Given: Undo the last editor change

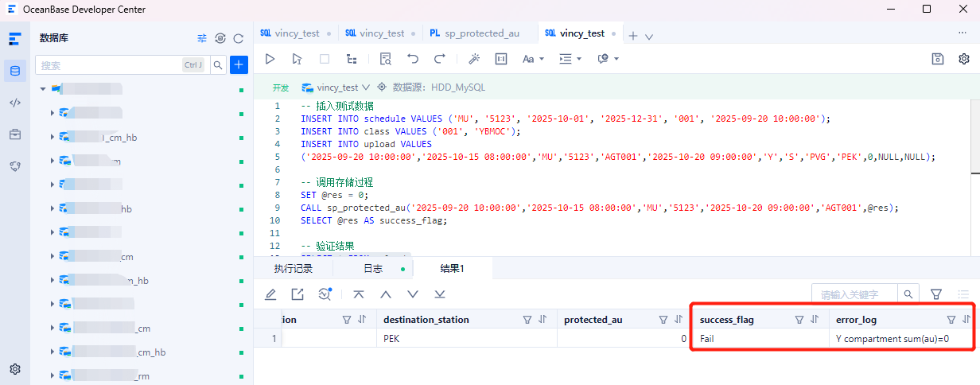Looking at the screenshot, I should pos(412,59).
